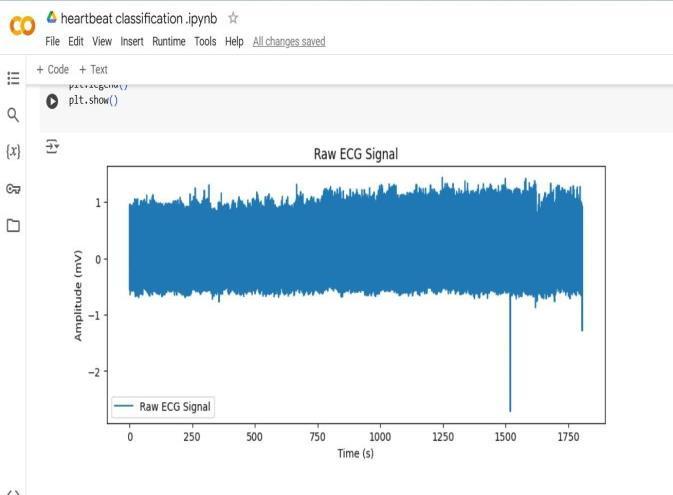Click the Google Drive icon beside notebook title

(52, 18)
